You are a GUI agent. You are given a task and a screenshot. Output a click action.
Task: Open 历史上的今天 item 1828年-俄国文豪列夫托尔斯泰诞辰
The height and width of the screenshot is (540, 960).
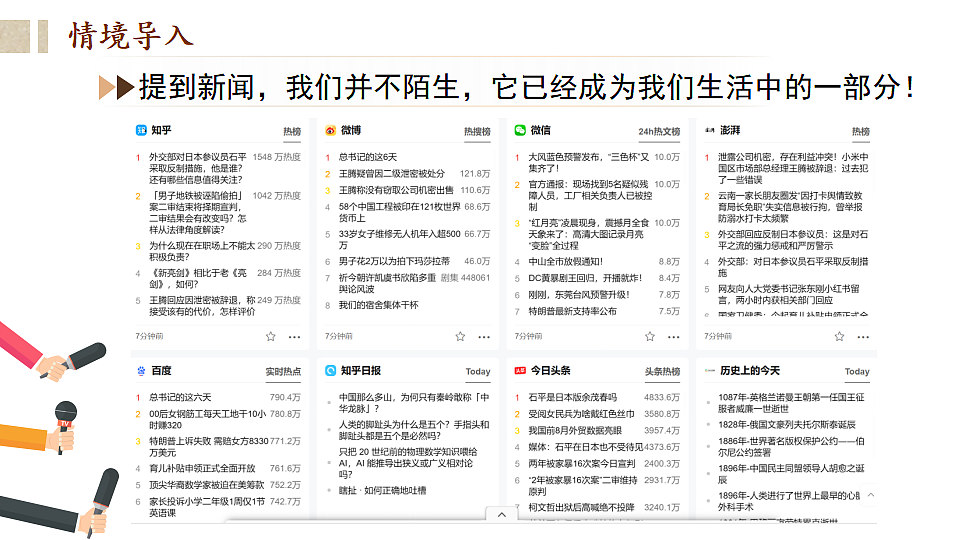point(787,424)
